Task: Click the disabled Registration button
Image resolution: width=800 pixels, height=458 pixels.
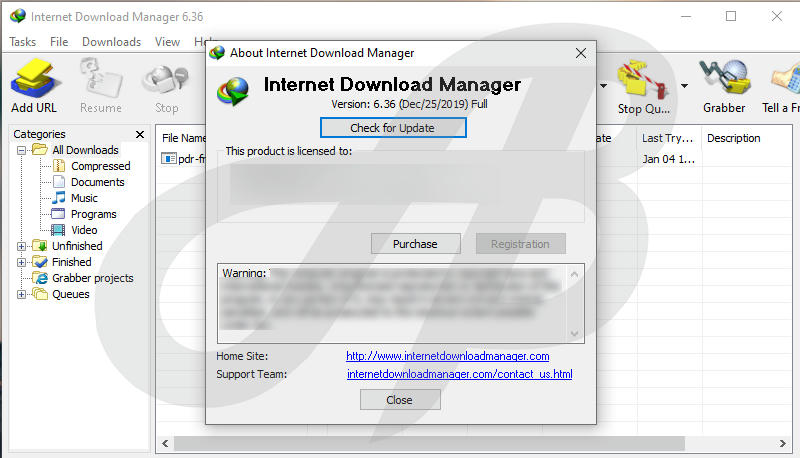Action: coord(520,244)
